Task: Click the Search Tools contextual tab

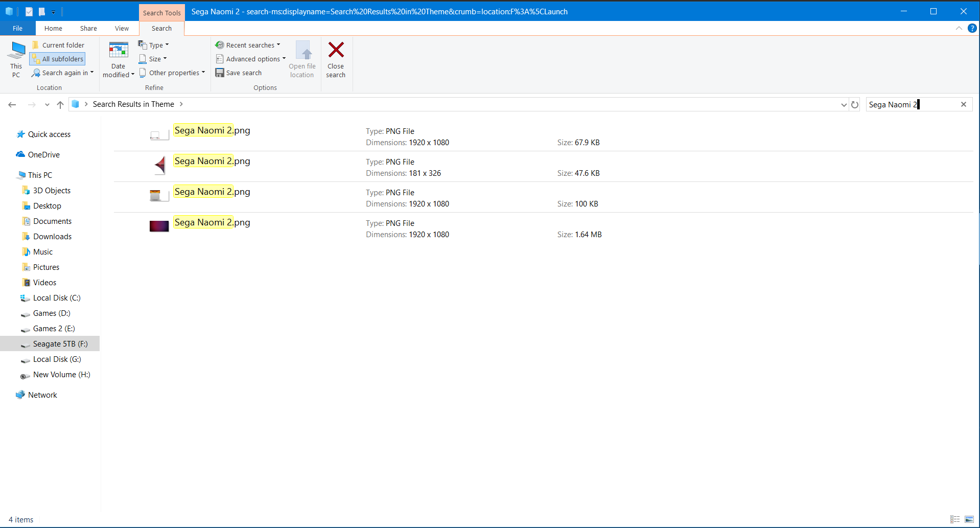Action: pyautogui.click(x=161, y=13)
